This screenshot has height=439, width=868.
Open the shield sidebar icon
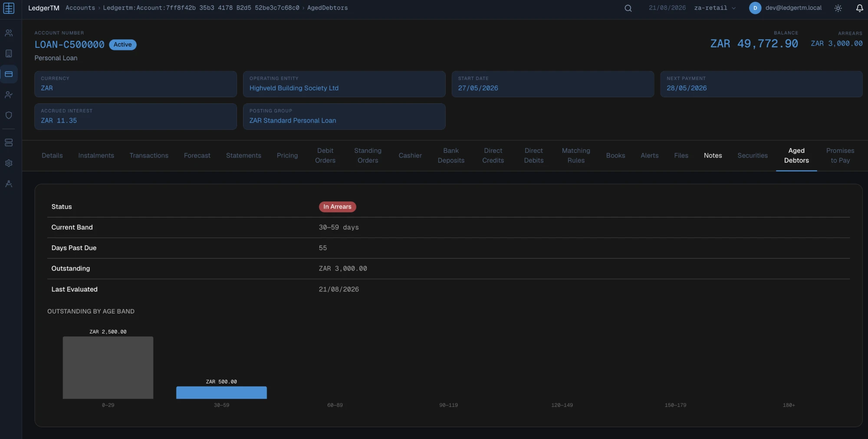(x=9, y=115)
